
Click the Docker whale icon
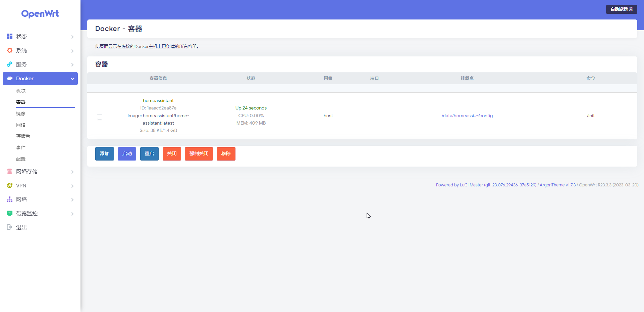(x=9, y=78)
